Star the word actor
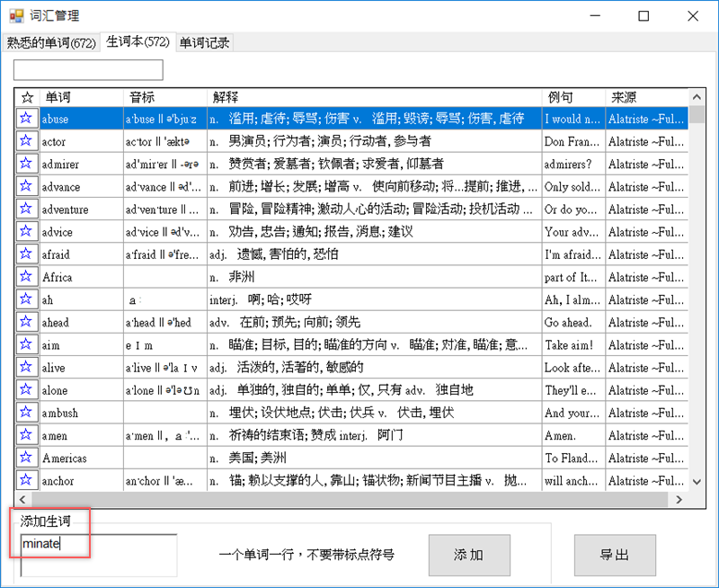This screenshot has width=719, height=588. (27, 141)
